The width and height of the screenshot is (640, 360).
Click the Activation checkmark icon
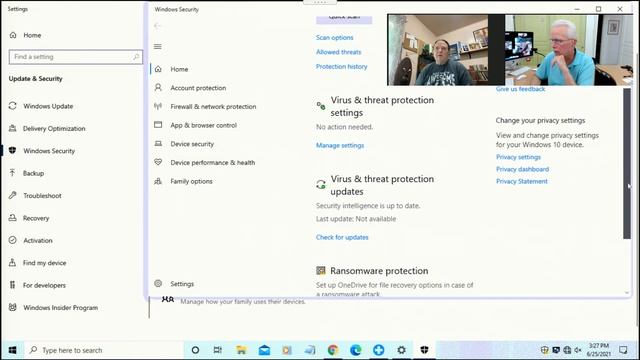click(x=13, y=240)
